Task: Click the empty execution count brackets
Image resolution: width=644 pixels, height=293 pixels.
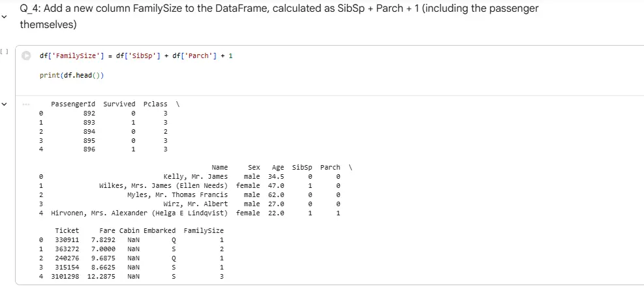Action: point(5,50)
